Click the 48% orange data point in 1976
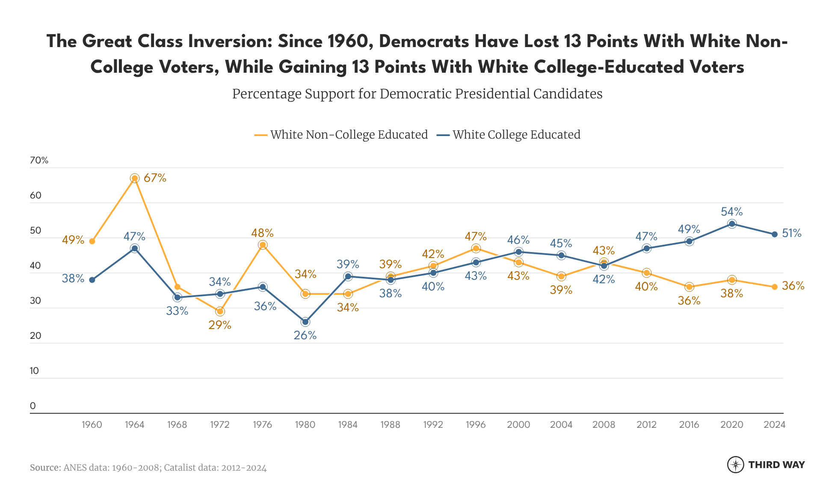This screenshot has height=504, width=835. 263,245
